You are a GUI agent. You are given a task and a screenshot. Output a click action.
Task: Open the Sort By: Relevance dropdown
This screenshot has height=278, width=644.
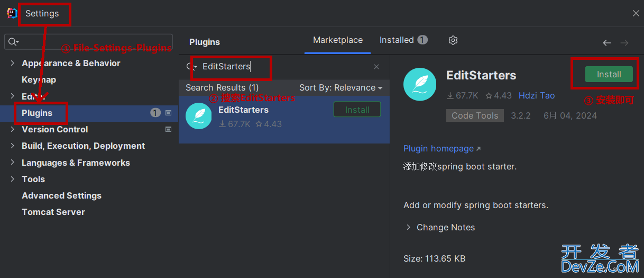(341, 87)
